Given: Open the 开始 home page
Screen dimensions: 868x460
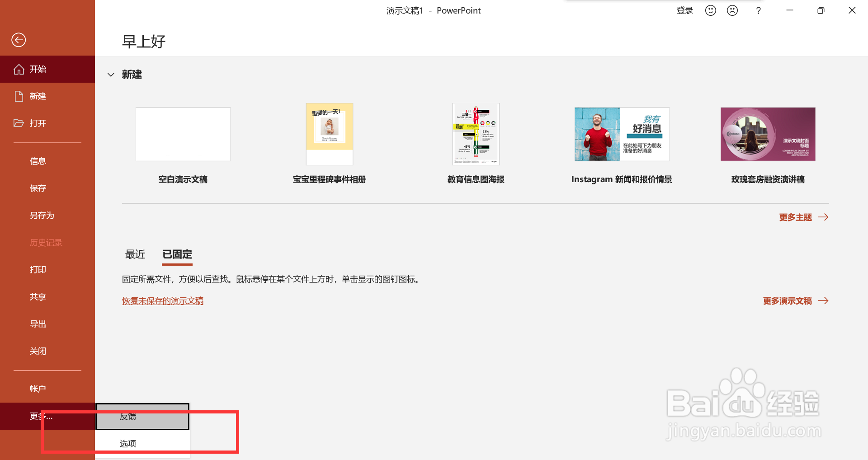Looking at the screenshot, I should click(x=47, y=69).
